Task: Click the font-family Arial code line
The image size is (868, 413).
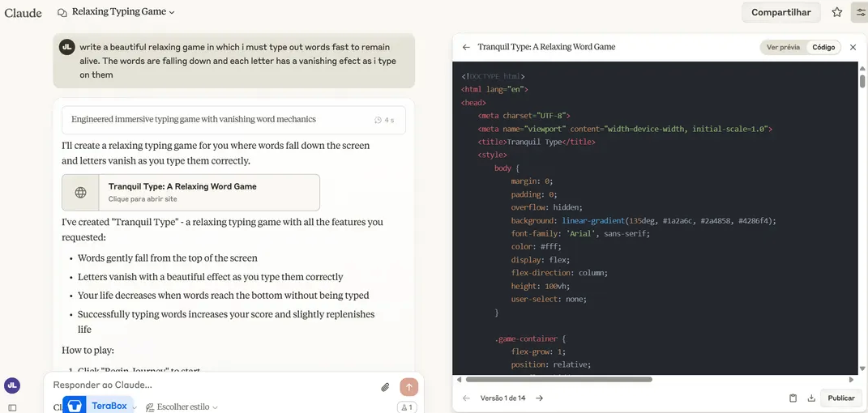Action: click(x=580, y=234)
